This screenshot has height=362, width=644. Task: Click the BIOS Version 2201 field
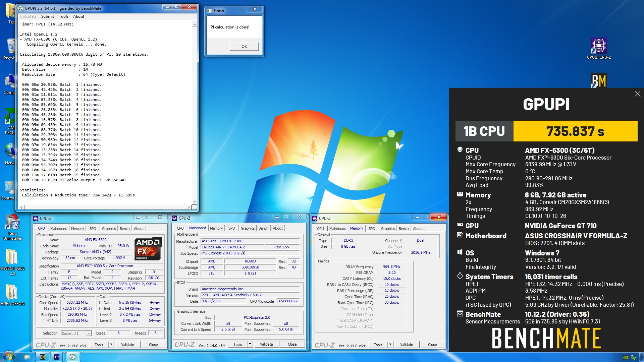click(250, 295)
